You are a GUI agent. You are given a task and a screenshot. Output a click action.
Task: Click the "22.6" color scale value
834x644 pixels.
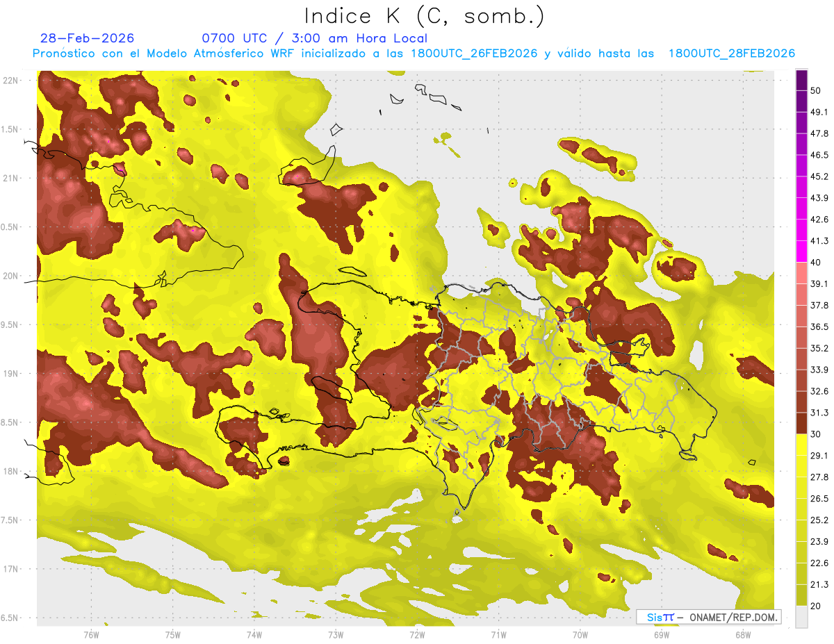819,563
